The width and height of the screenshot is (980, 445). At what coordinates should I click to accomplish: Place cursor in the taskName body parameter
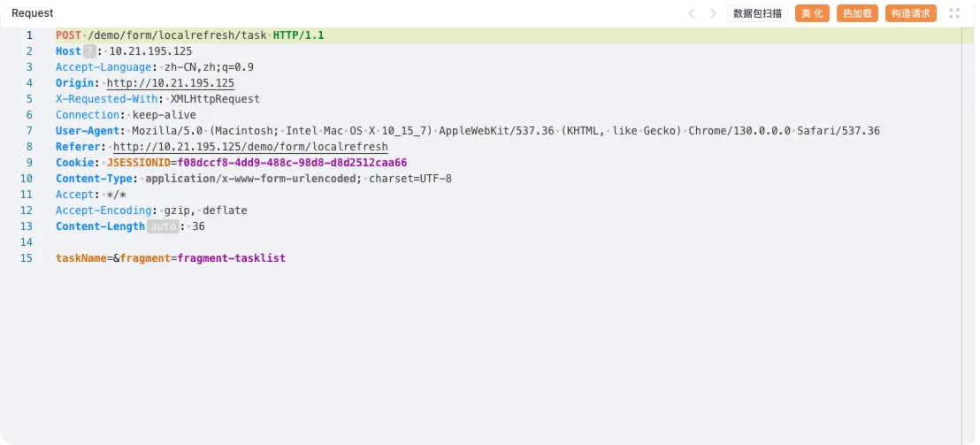point(81,258)
